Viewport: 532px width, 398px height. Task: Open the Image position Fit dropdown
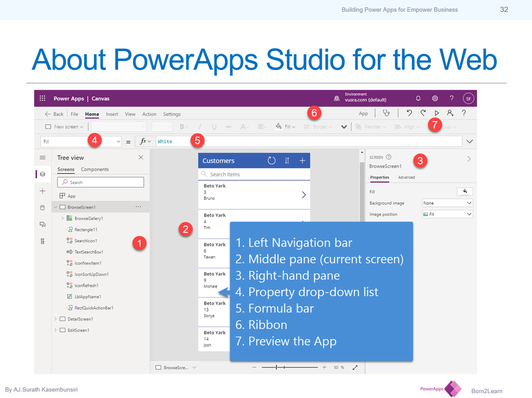pos(447,214)
